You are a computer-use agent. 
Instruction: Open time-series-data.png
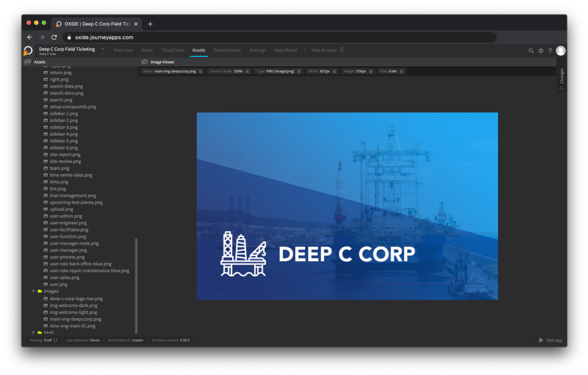(x=71, y=175)
